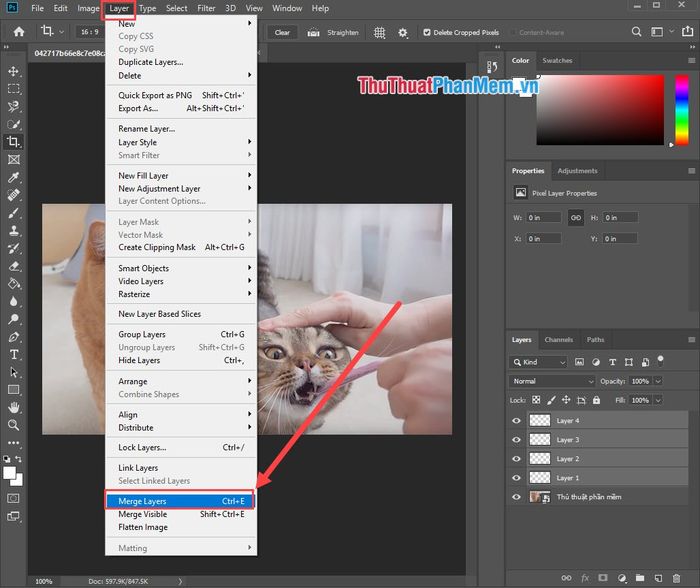The image size is (700, 588).
Task: Select the Path Selection tool
Action: pos(13,372)
